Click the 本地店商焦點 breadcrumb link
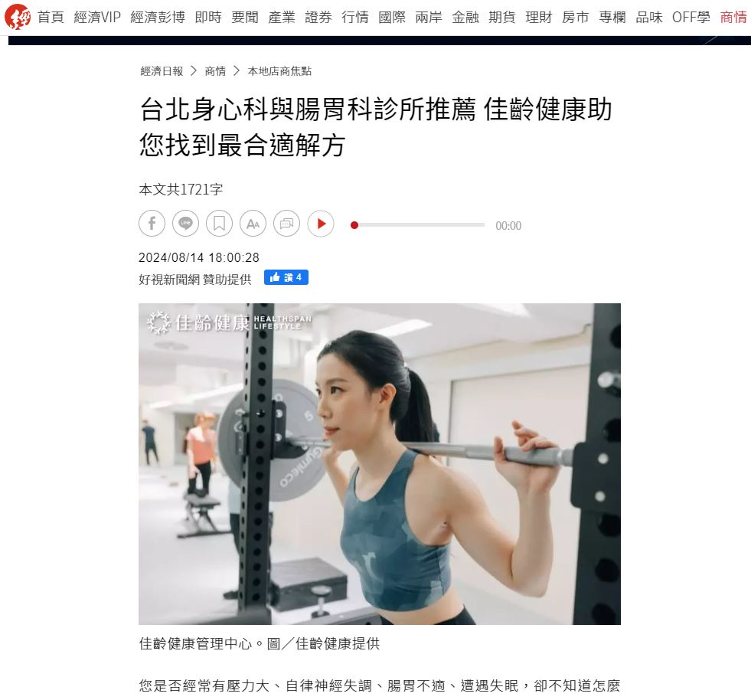 [279, 71]
